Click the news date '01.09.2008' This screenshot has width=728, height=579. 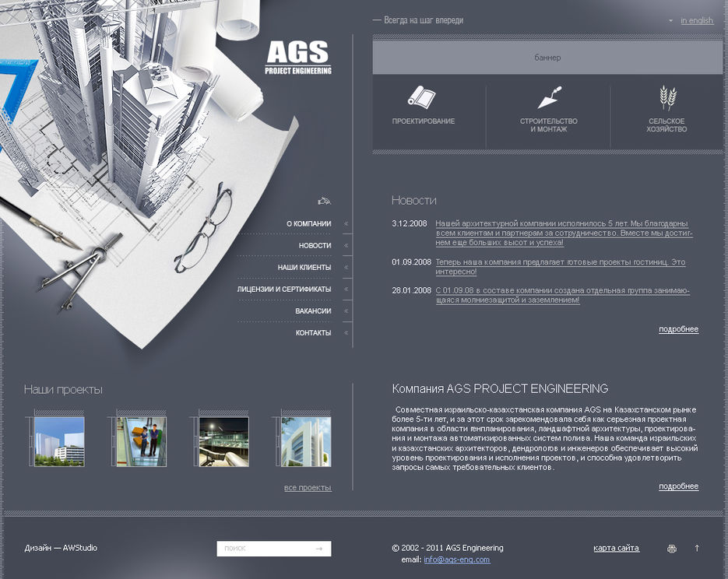click(x=411, y=262)
